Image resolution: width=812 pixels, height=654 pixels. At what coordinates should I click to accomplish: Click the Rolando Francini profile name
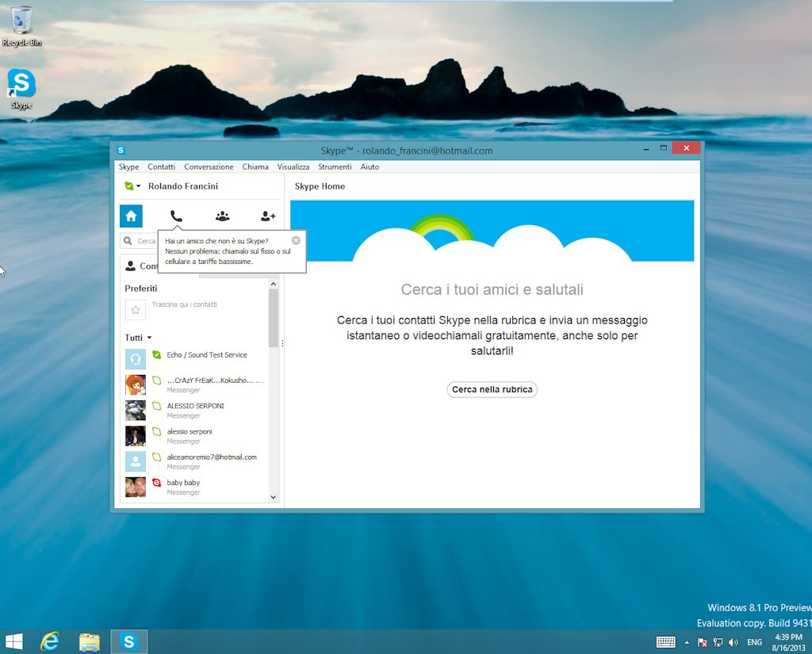point(183,186)
